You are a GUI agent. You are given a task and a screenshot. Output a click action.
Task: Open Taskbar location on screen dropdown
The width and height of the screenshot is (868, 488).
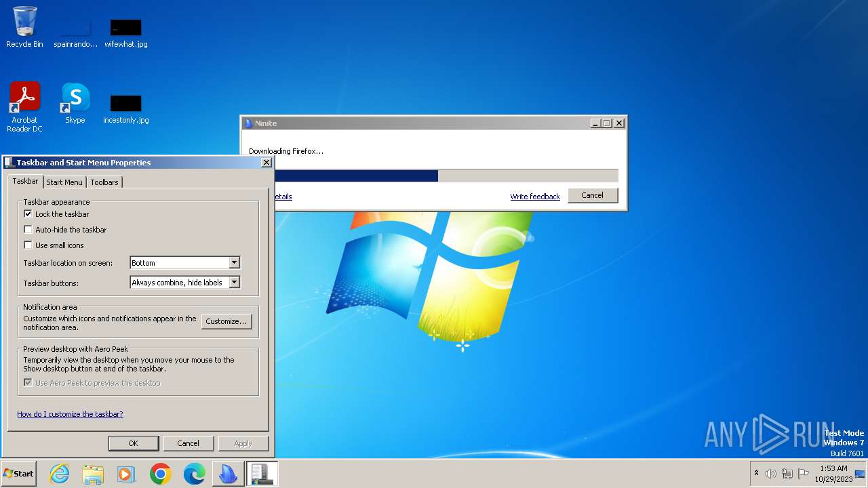click(x=185, y=263)
